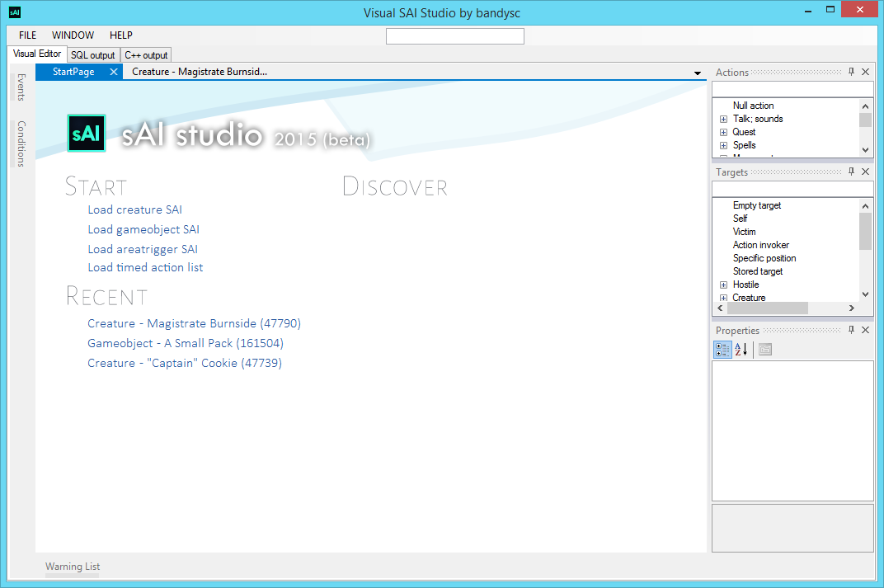
Task: Open the Creature - Magistrate Burnside tab
Action: coord(200,72)
